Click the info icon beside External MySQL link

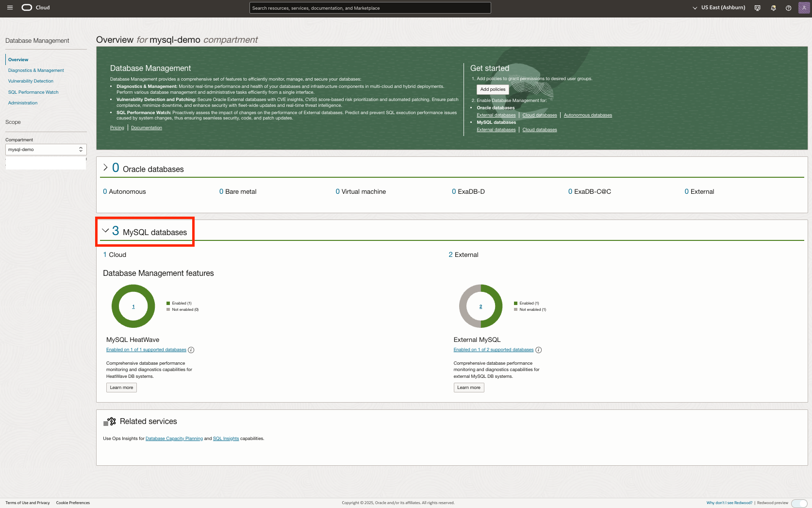pos(539,350)
